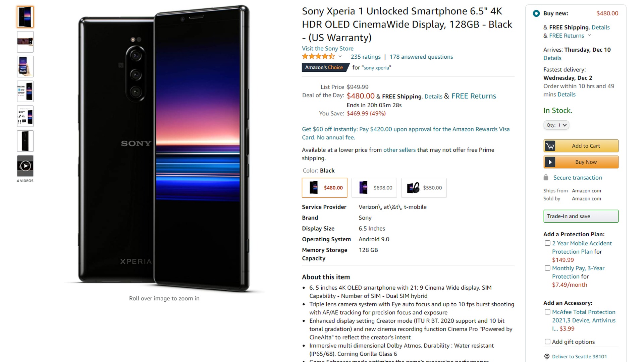
Task: Click the location pin next to Deliver to Seattle
Action: [547, 357]
